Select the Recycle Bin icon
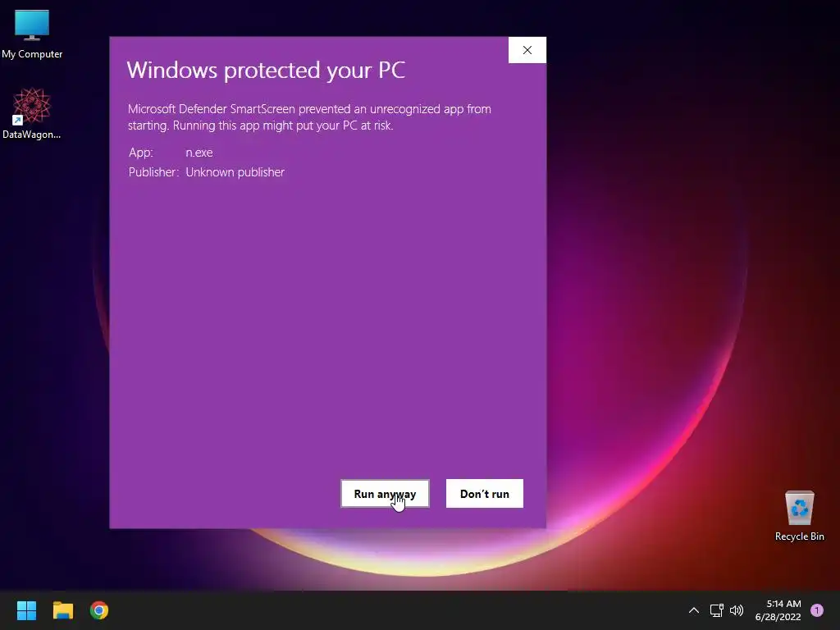This screenshot has height=630, width=840. [799, 515]
